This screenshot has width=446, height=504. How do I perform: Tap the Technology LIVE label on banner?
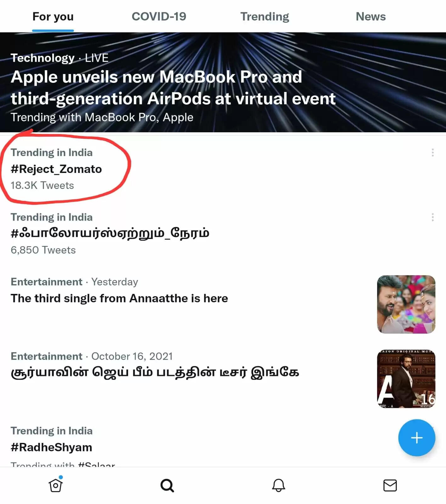click(x=59, y=58)
